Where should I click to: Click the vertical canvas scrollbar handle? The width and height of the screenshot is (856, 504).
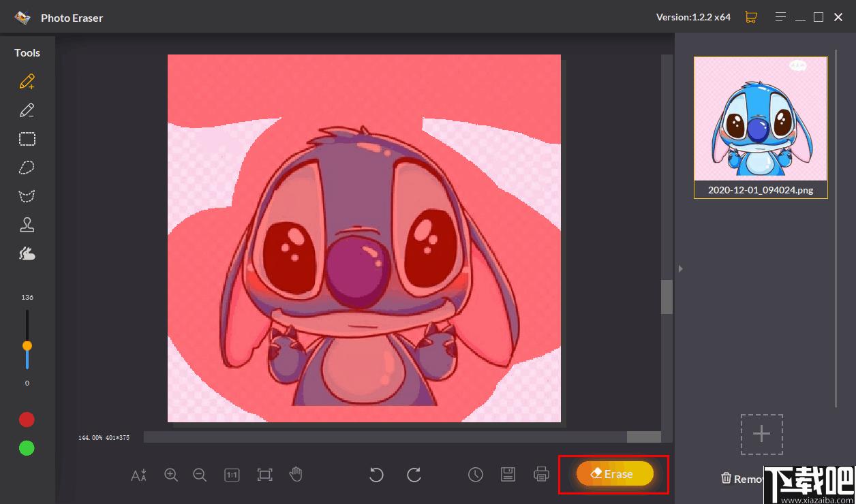click(x=667, y=298)
